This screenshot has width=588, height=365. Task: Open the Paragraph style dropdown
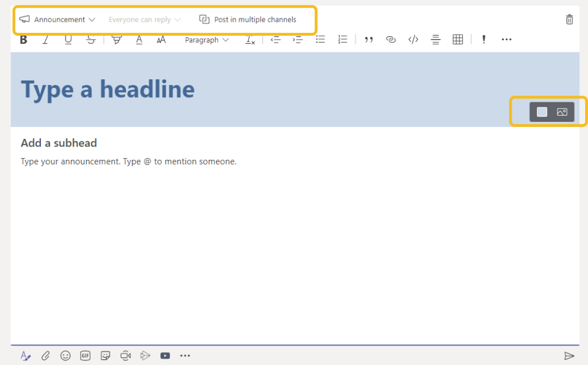pyautogui.click(x=206, y=40)
